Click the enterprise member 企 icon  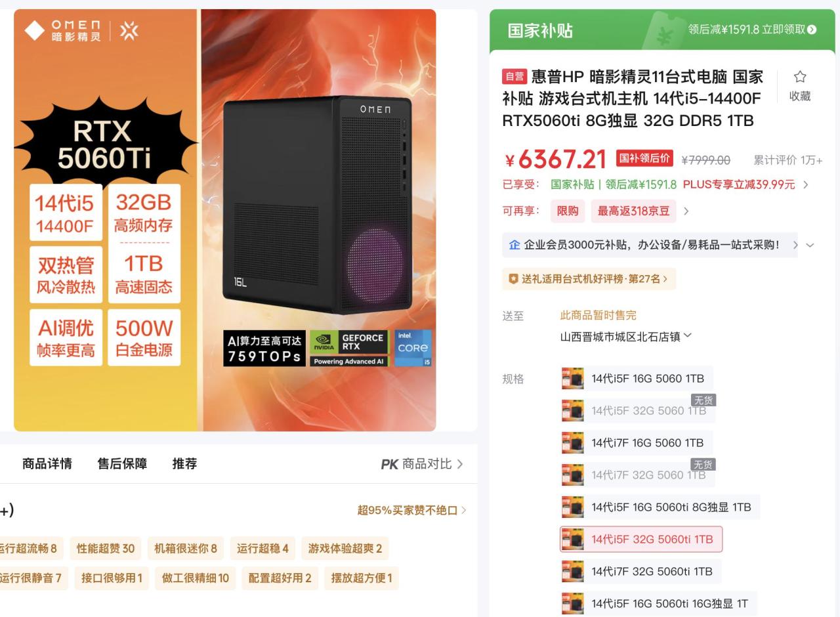click(x=514, y=245)
